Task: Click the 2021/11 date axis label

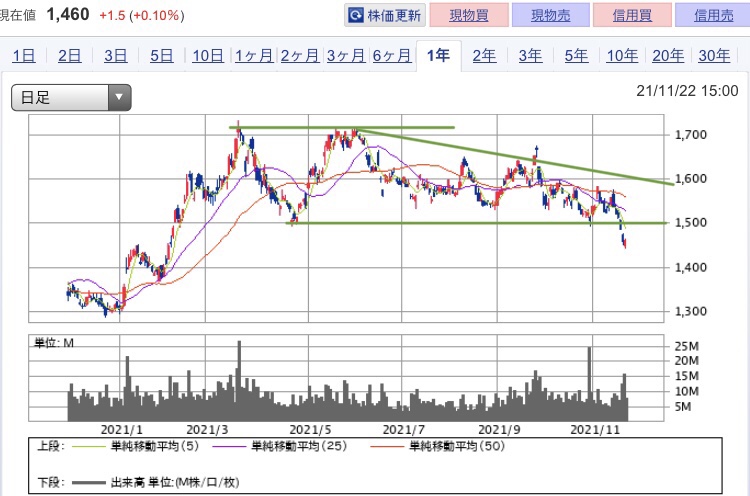Action: [x=595, y=430]
